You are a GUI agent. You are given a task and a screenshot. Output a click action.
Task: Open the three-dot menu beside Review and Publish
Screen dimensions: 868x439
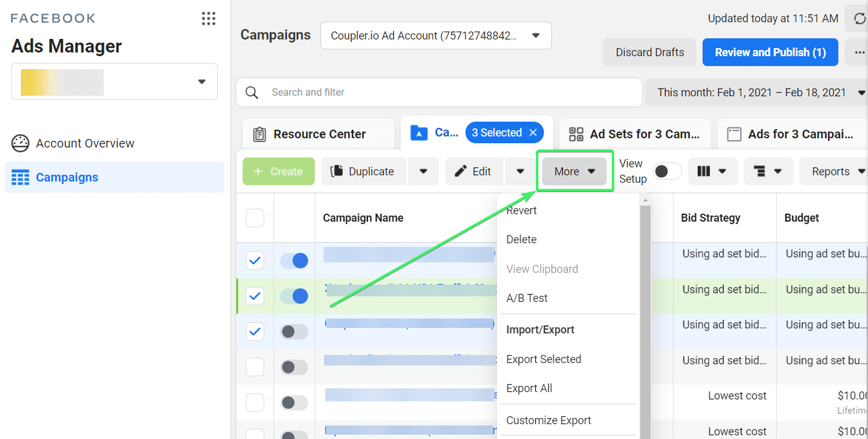[859, 52]
